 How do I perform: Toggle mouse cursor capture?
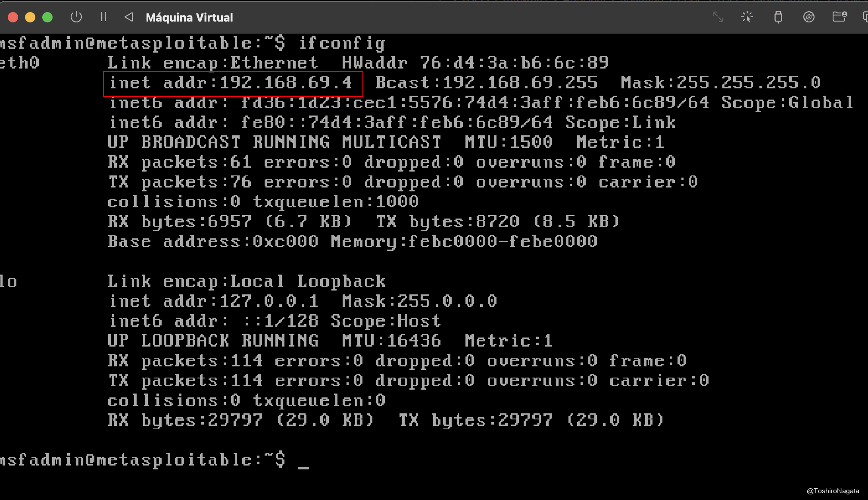coord(747,17)
